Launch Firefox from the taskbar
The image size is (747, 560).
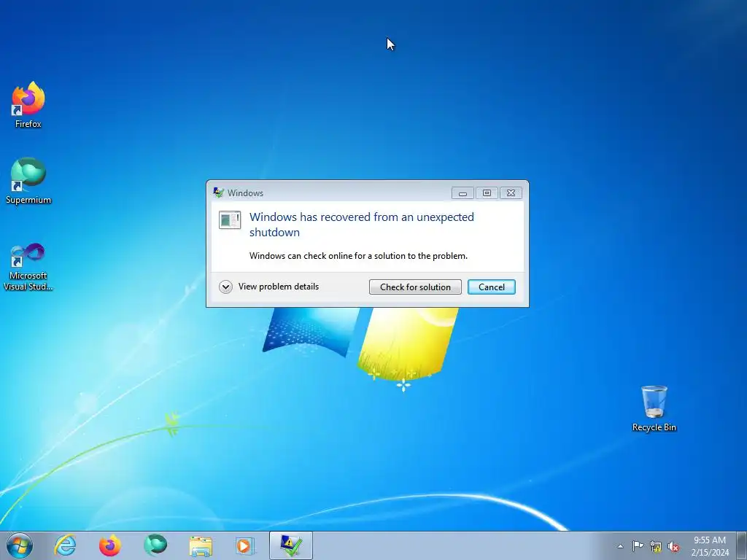[x=110, y=545]
